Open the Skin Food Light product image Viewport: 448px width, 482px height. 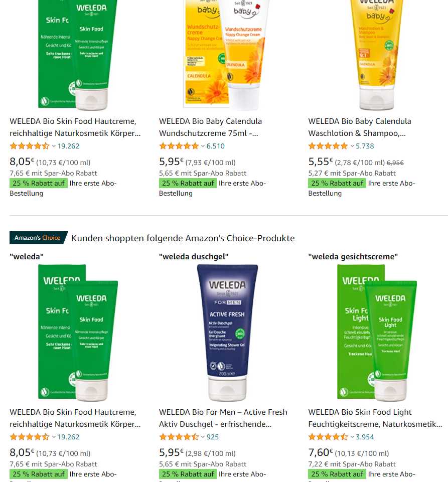click(377, 333)
